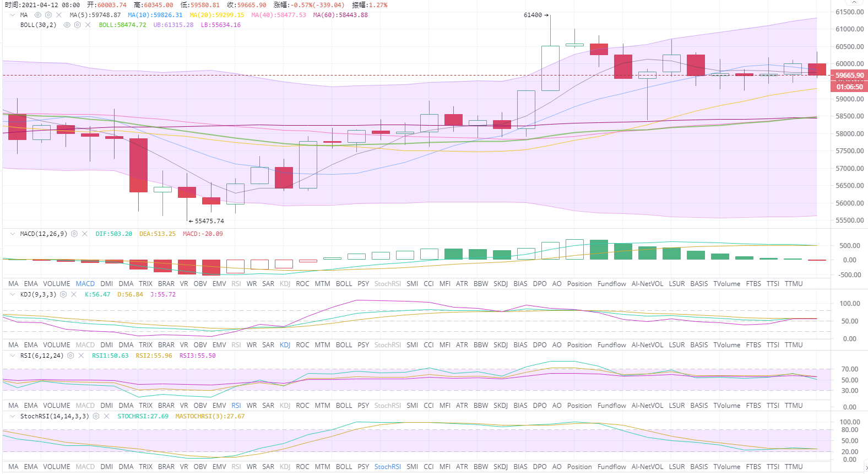Viewport: 868px width, 474px height.
Task: Select EMA tab in KDJ panel row
Action: pos(31,345)
